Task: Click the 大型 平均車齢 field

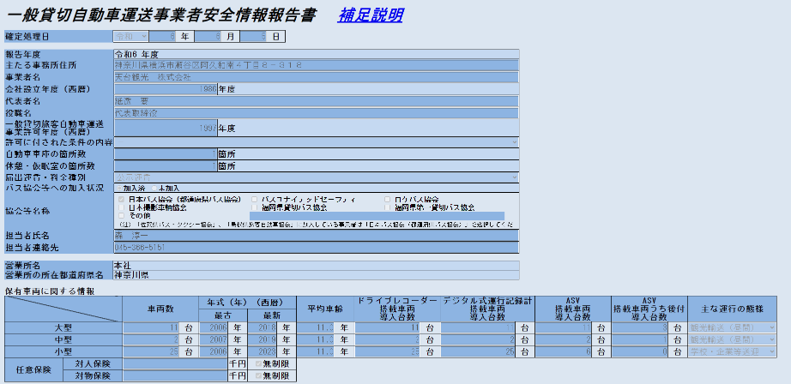Action: click(x=316, y=327)
